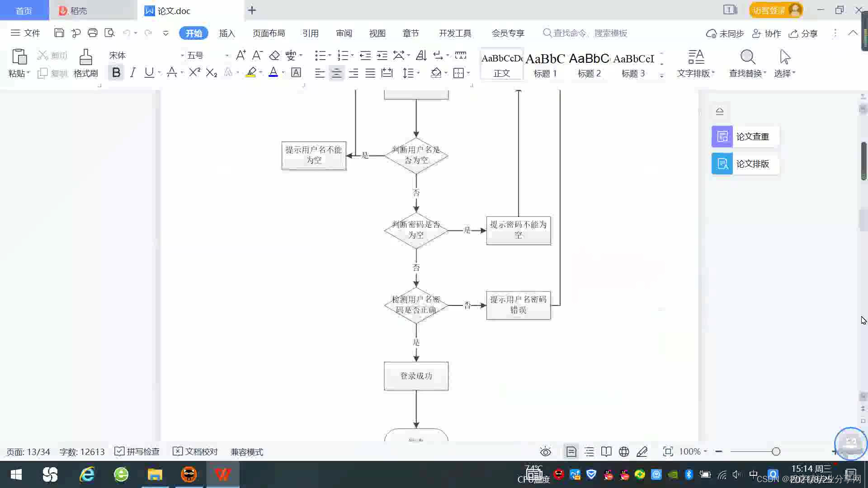This screenshot has width=868, height=488.
Task: Click the print icon in quick toolbar
Action: pos(93,33)
